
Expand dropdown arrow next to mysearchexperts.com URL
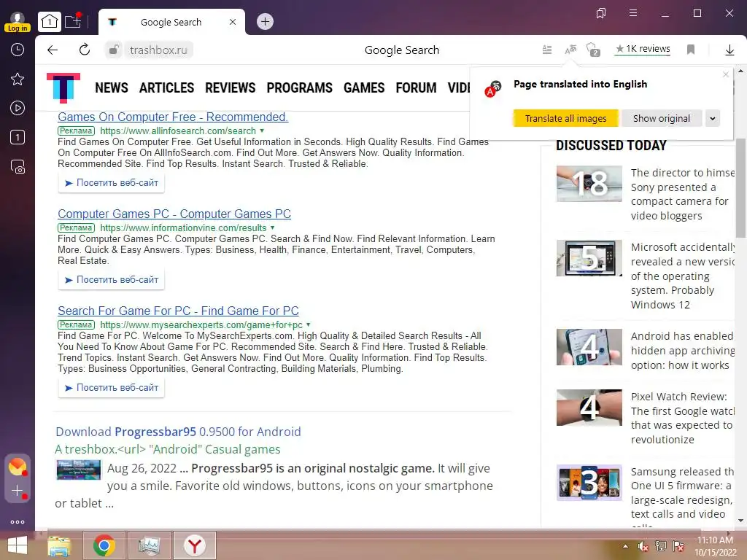point(309,324)
